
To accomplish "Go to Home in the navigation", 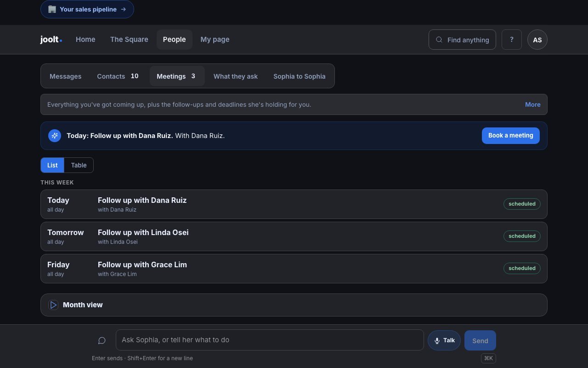I will pyautogui.click(x=85, y=40).
